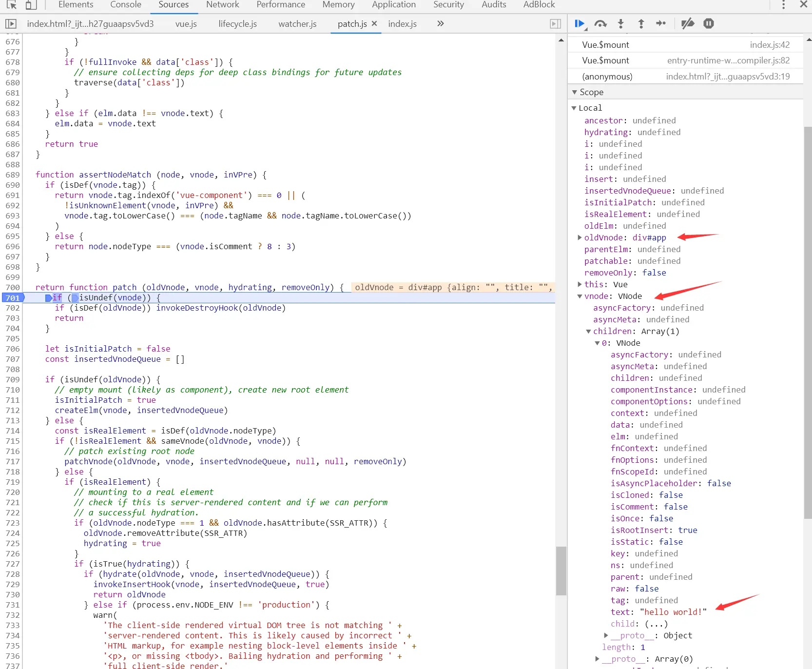Step over the next function call

click(600, 23)
